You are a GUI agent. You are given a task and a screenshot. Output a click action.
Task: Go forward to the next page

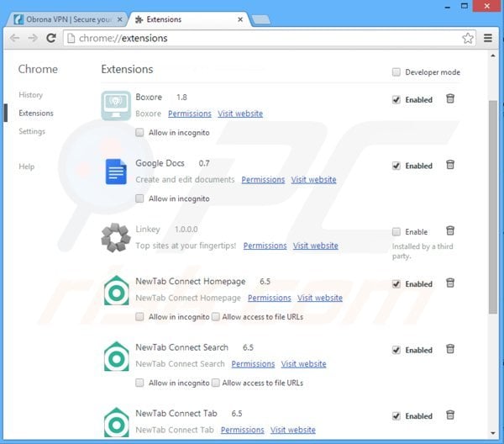[33, 39]
